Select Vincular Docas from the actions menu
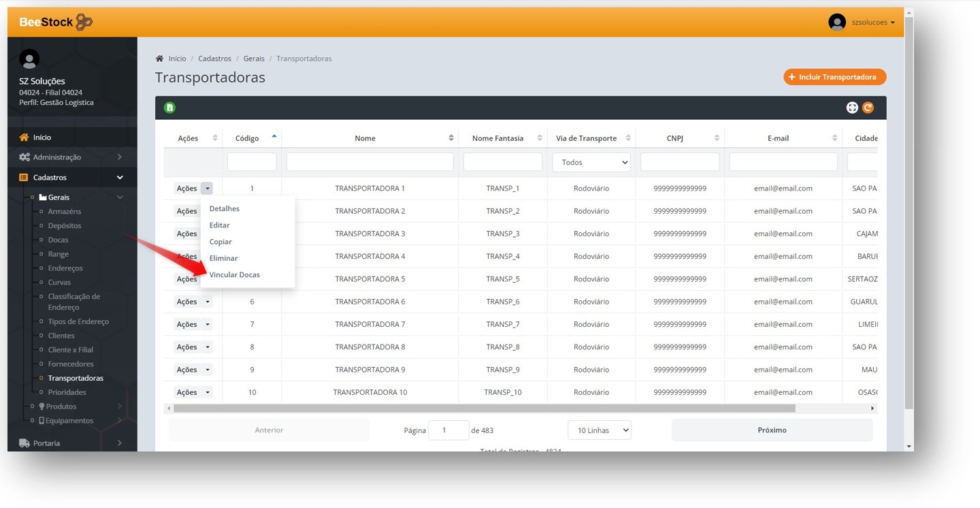The height and width of the screenshot is (508, 980). tap(235, 275)
